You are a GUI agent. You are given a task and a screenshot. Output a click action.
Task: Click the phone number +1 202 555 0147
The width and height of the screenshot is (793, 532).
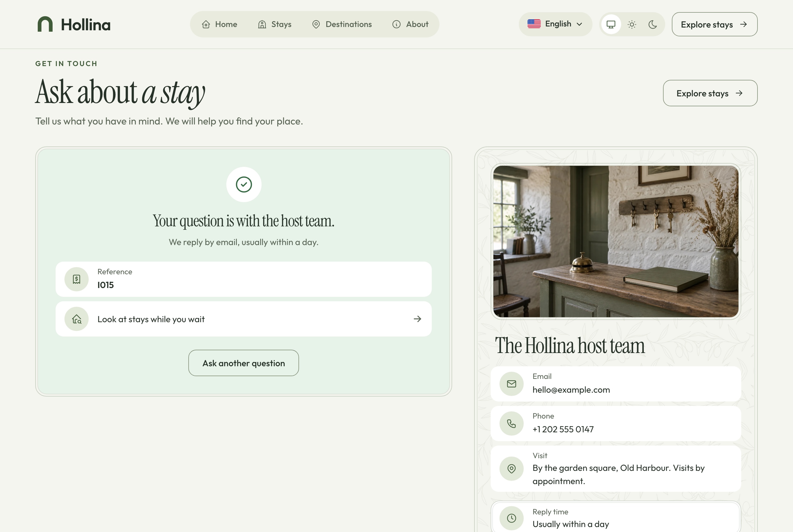point(563,429)
